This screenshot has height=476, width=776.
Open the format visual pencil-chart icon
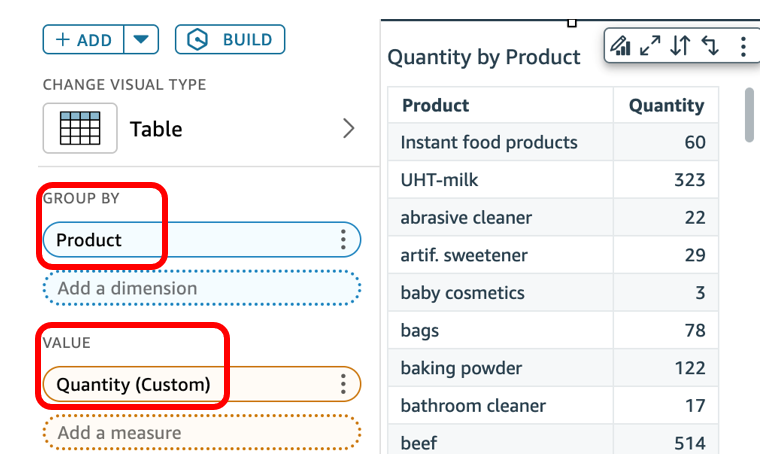pos(622,45)
